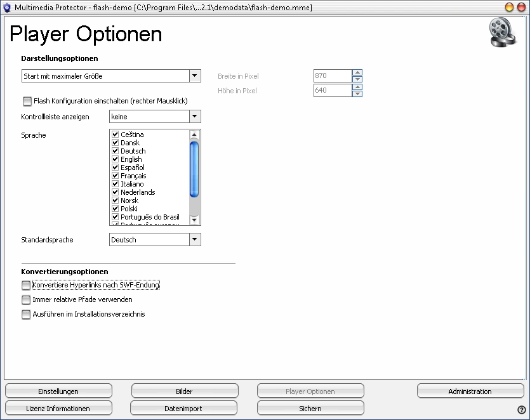
Task: Open the Administration page
Action: [x=470, y=391]
